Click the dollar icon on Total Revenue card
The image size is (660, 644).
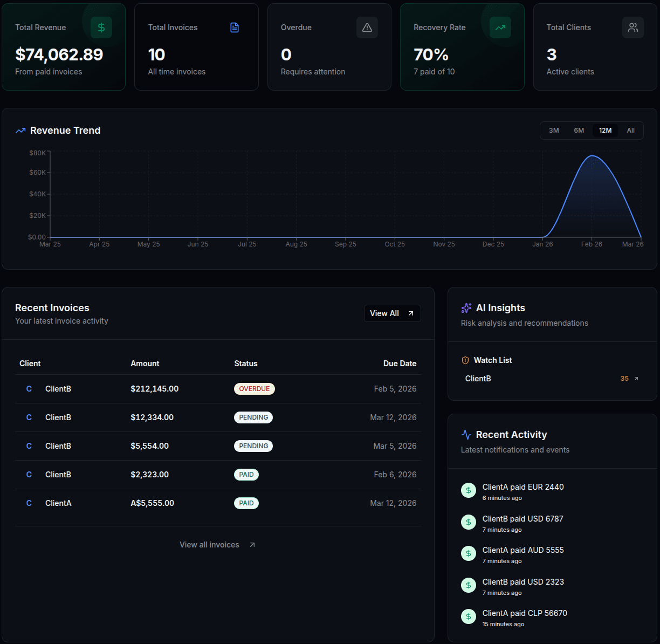coord(101,28)
